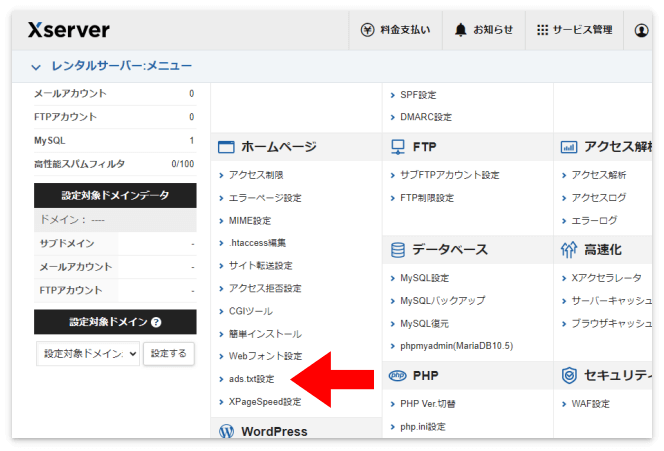Click the Xserver logo
This screenshot has height=451, width=664.
(x=69, y=30)
